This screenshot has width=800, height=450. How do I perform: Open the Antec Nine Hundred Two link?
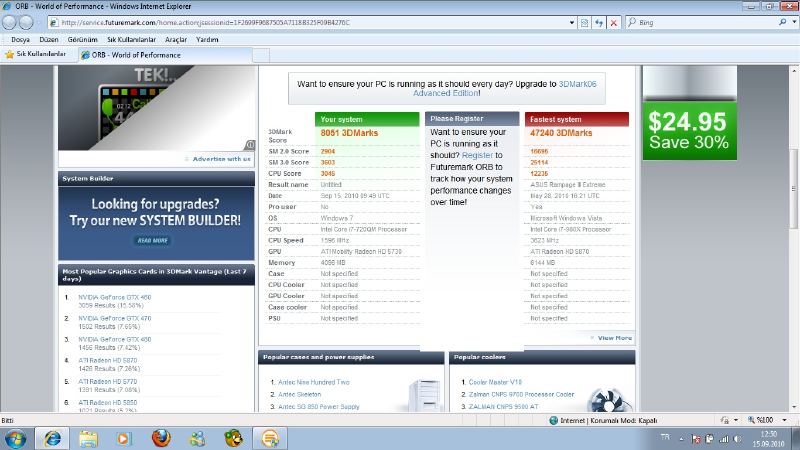[314, 382]
